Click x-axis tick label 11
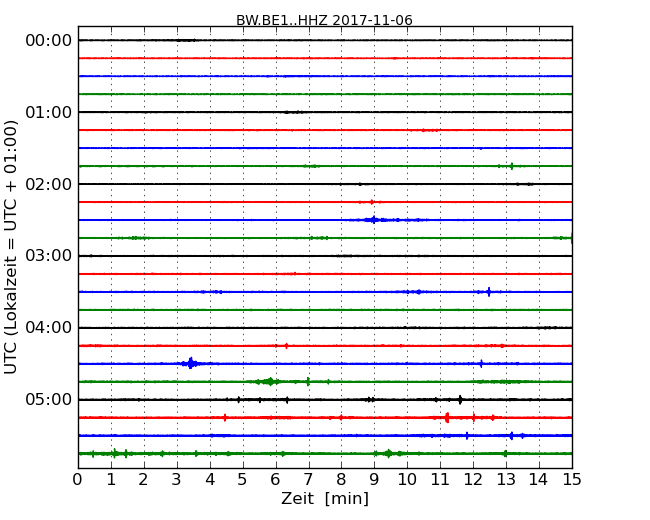This screenshot has height=520, width=650. [440, 480]
